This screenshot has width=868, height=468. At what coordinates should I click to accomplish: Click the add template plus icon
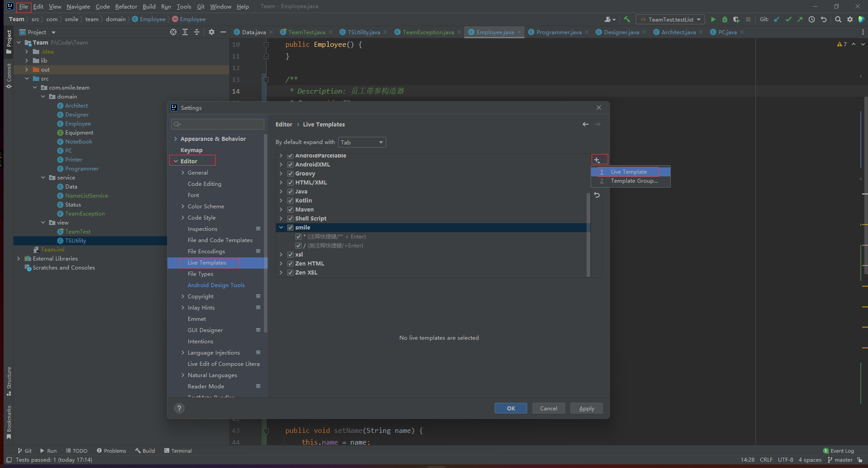(x=597, y=160)
